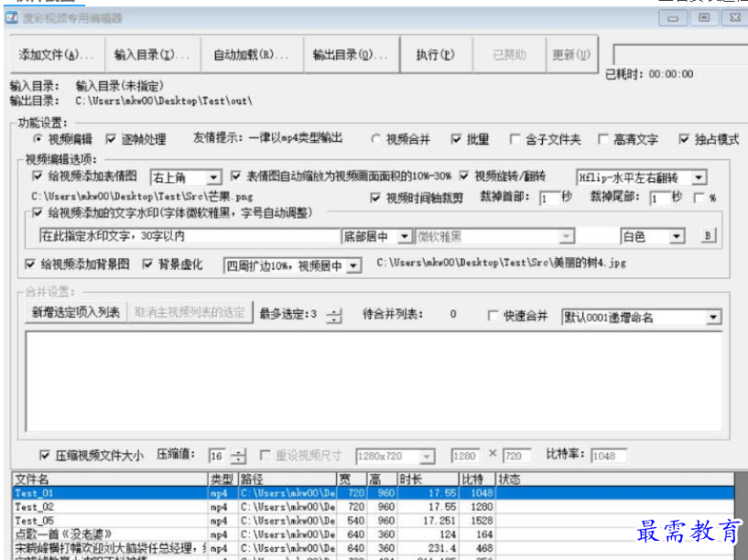Toggle 视频旋转/翻转 checkbox
The width and height of the screenshot is (748, 560).
(x=463, y=176)
